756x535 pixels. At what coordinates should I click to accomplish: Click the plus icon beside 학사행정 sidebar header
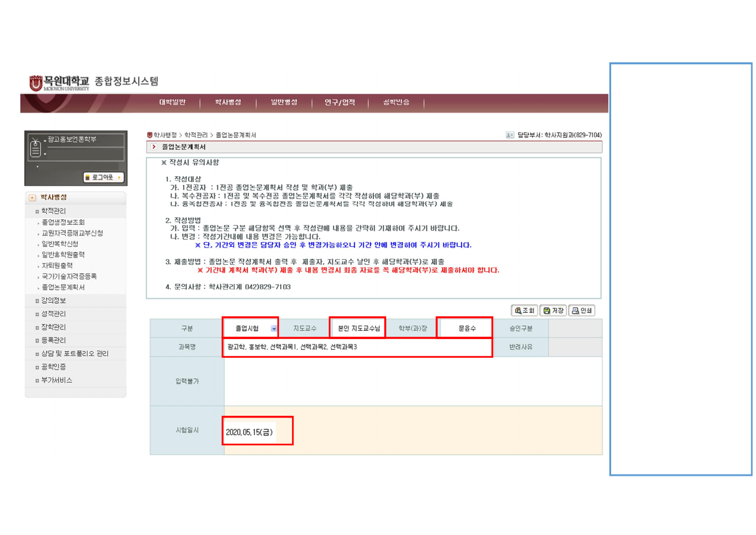point(32,198)
